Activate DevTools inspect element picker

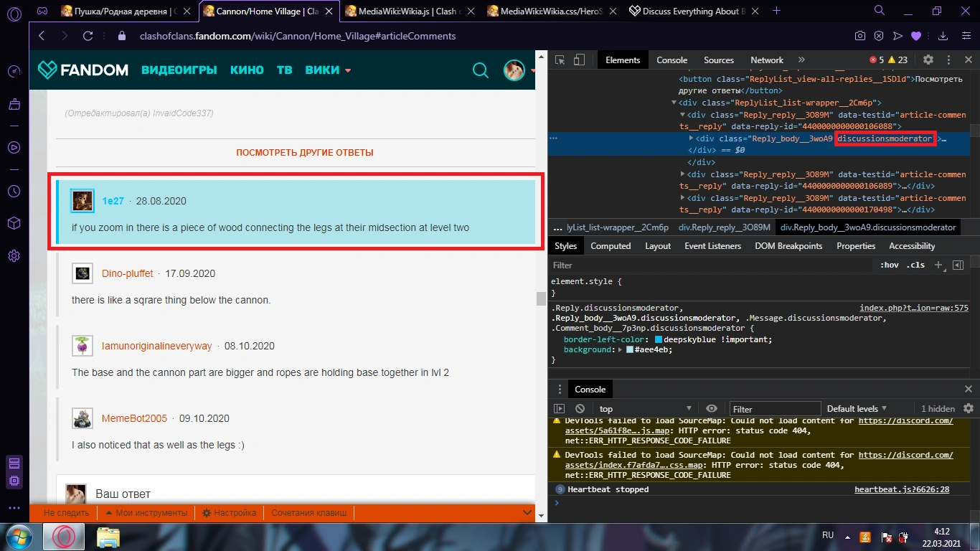[560, 60]
